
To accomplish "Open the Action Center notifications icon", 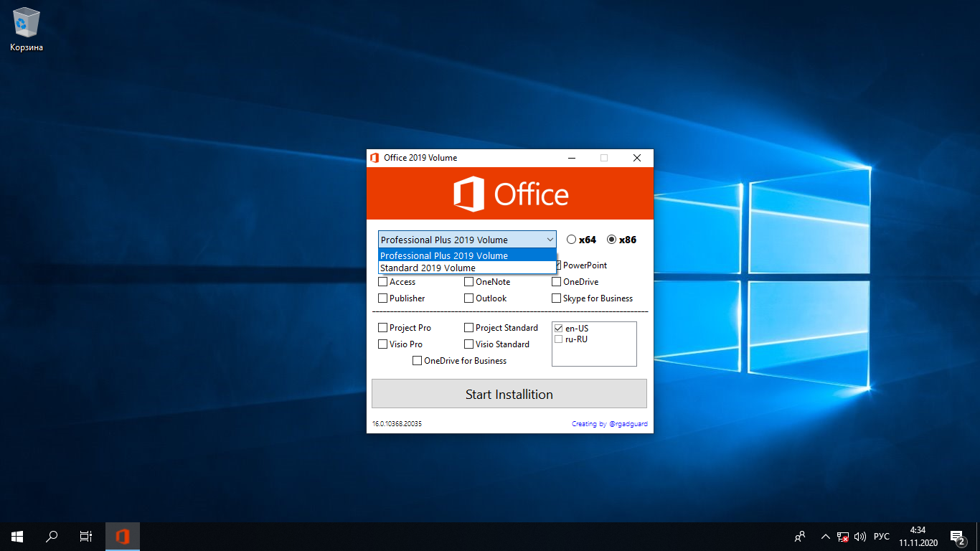I will click(958, 536).
